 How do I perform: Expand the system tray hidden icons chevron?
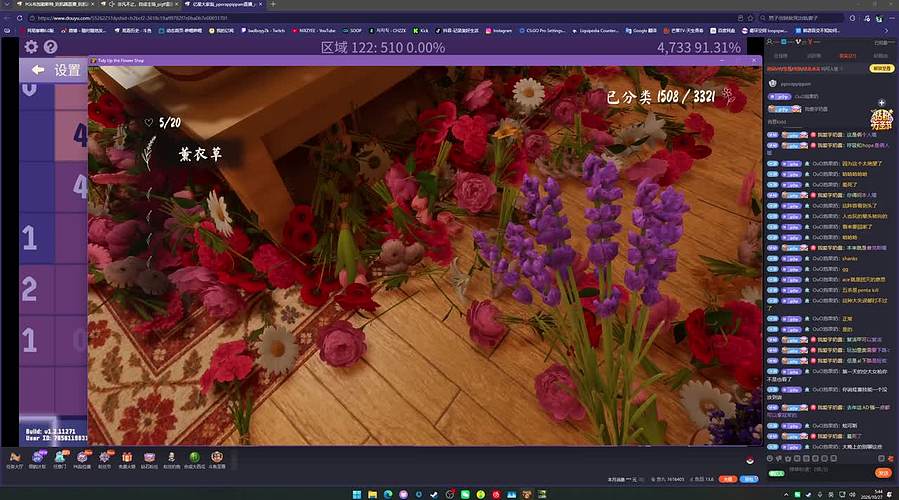tap(786, 494)
